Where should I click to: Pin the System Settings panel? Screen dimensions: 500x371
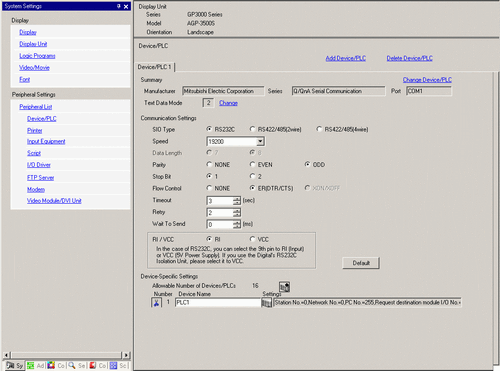(x=119, y=6)
